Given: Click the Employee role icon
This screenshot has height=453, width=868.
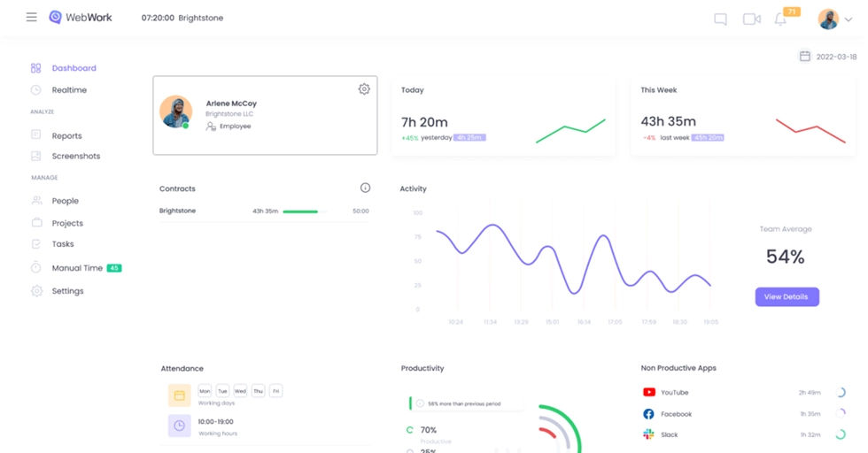Looking at the screenshot, I should 211,127.
